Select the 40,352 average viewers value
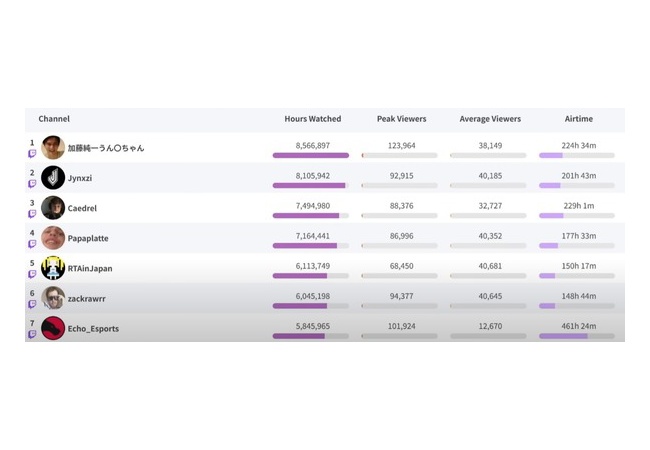 490,236
